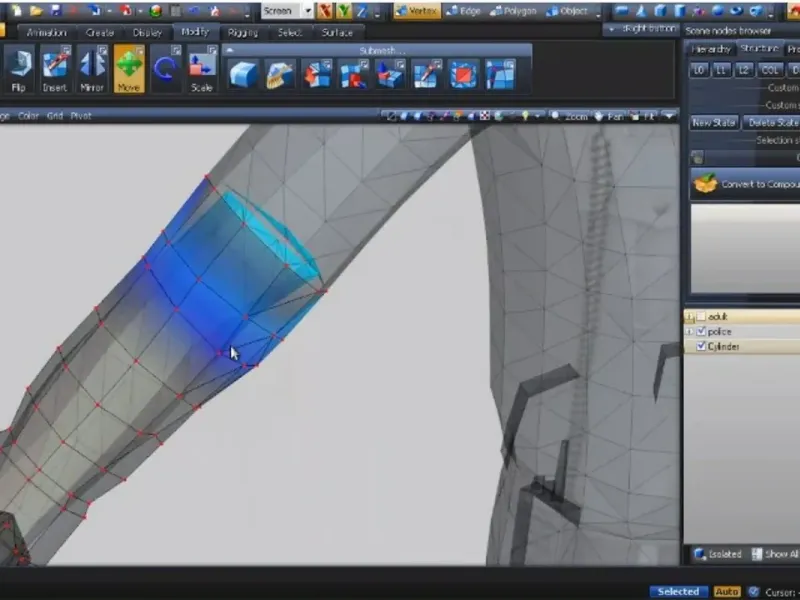Click the third Submesh icon with the red left arrow
This screenshot has width=800, height=600.
316,74
